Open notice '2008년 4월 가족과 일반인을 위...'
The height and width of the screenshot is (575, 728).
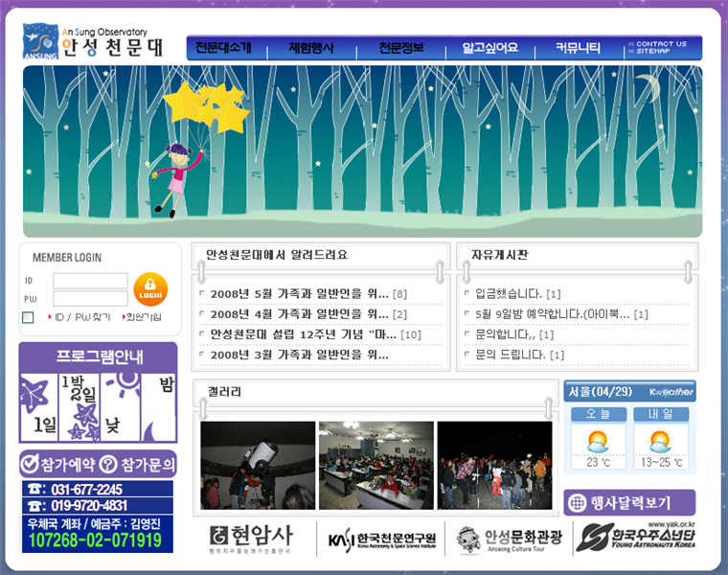pyautogui.click(x=299, y=314)
